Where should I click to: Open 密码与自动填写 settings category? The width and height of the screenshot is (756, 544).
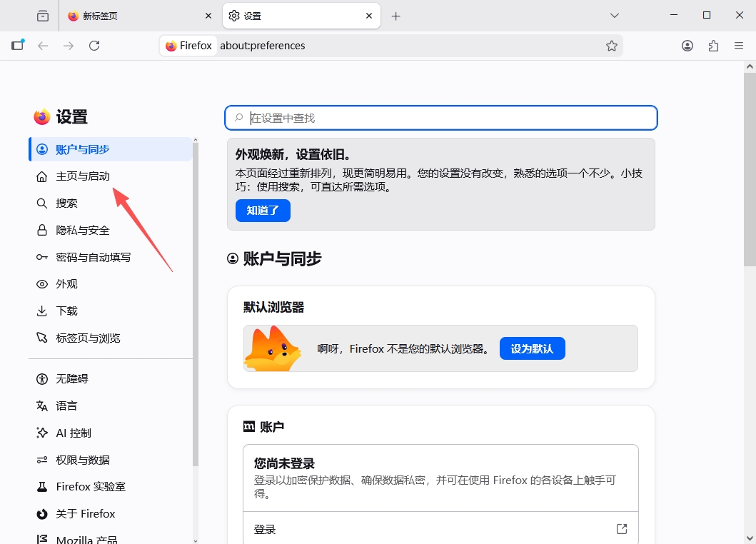click(x=111, y=258)
